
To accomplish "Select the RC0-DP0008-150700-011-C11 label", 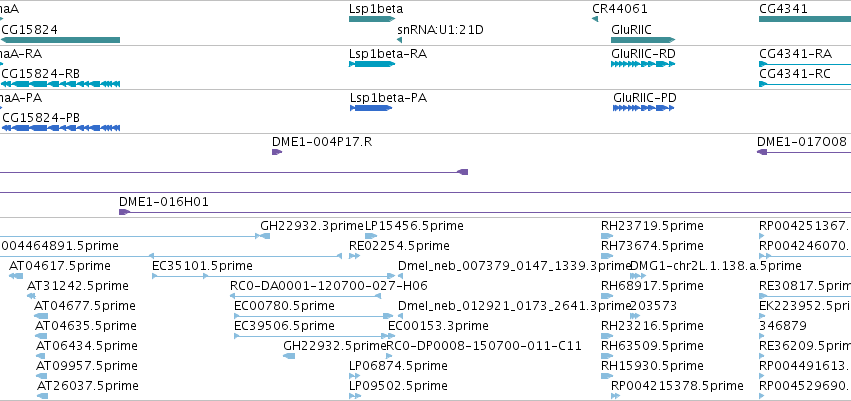I will tap(484, 346).
